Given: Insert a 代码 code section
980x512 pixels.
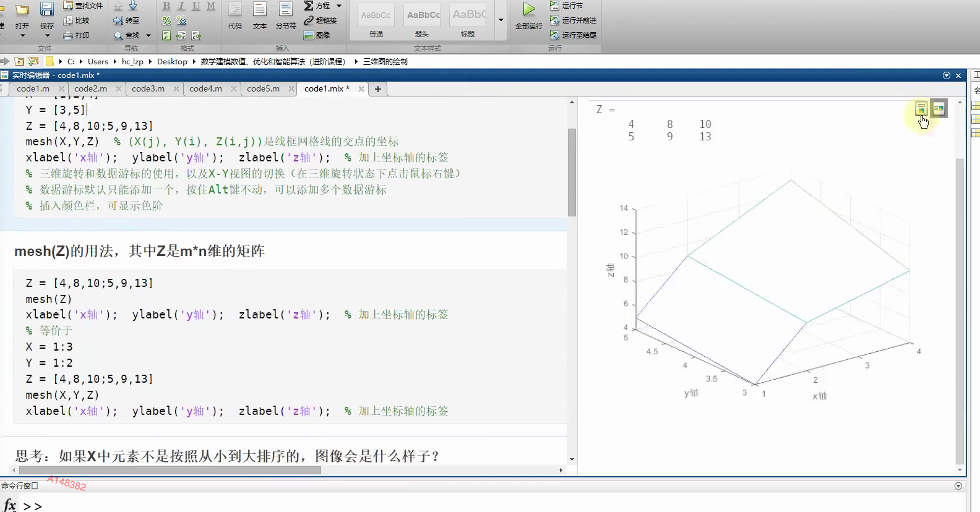Looking at the screenshot, I should [x=235, y=15].
